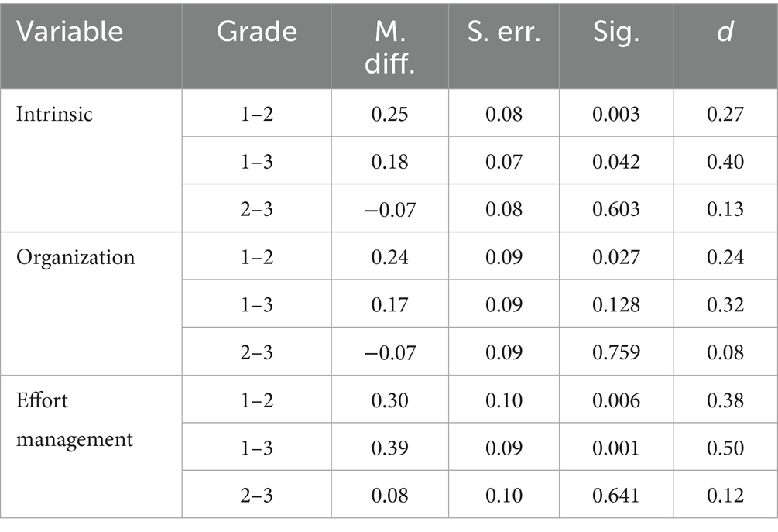Click the Effort management row label
This screenshot has height=532, width=778.
click(x=74, y=420)
